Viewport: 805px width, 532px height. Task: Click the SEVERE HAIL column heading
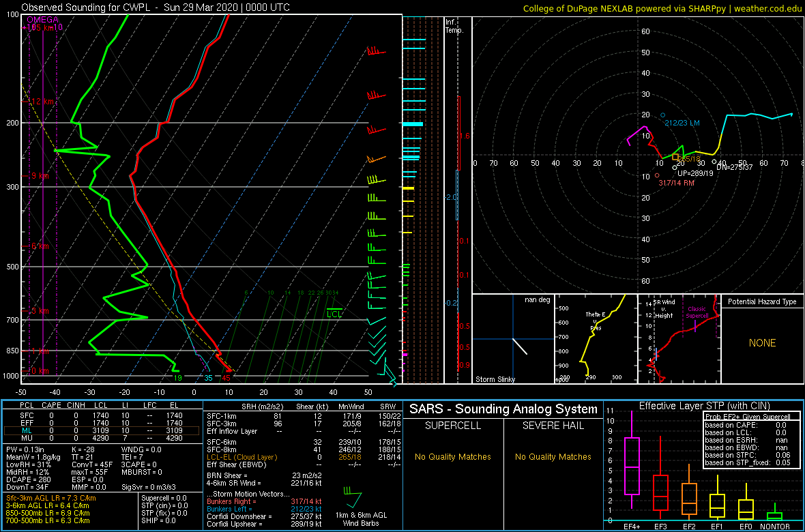(553, 426)
